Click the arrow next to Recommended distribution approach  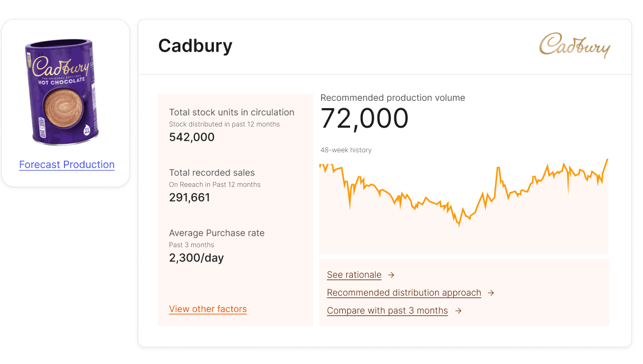coord(491,293)
